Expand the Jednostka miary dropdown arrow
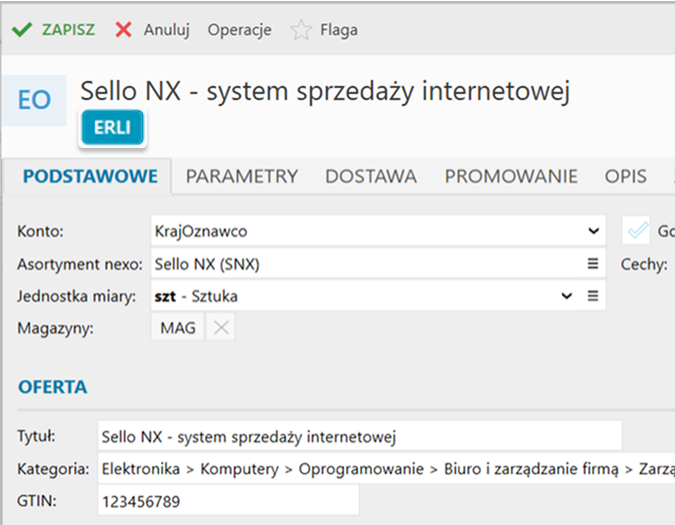 coord(566,296)
